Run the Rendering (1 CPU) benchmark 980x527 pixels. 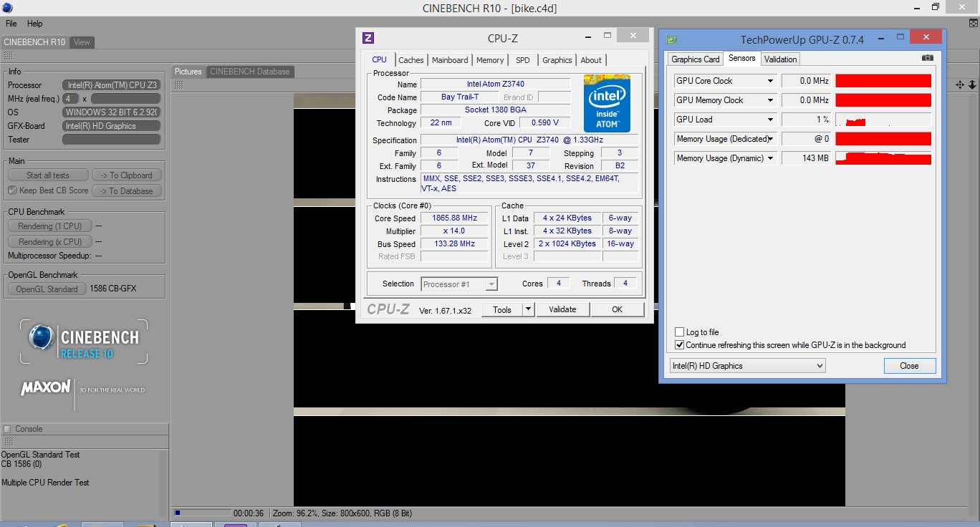pos(49,226)
